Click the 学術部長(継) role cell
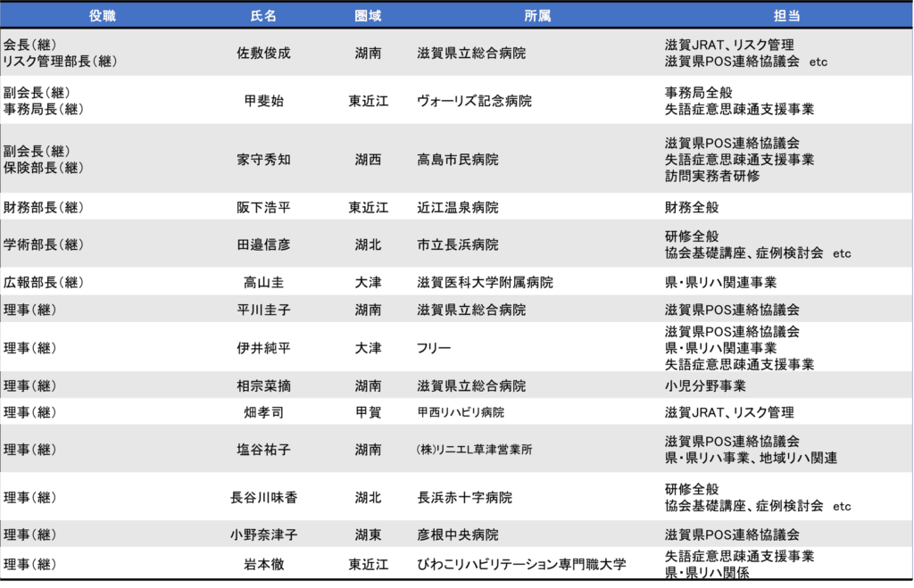This screenshot has width=914, height=588. (44, 244)
